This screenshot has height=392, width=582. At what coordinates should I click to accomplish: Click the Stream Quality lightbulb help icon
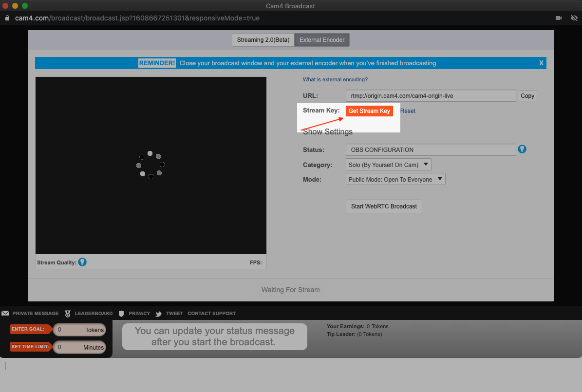point(82,262)
